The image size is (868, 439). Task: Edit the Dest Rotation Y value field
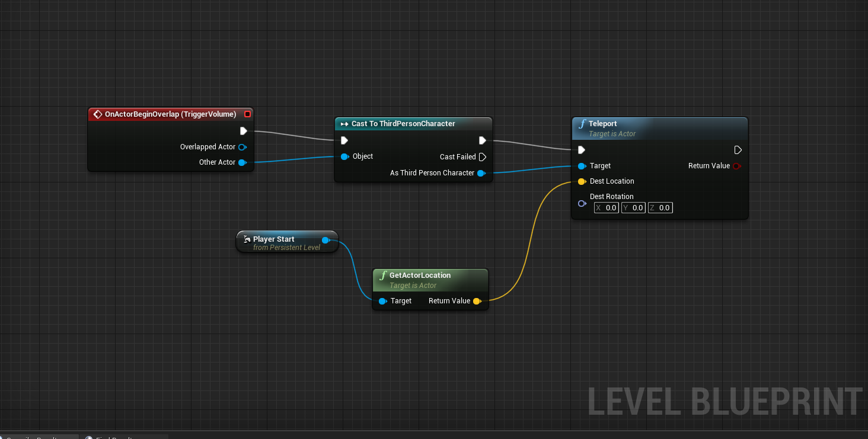click(x=633, y=207)
